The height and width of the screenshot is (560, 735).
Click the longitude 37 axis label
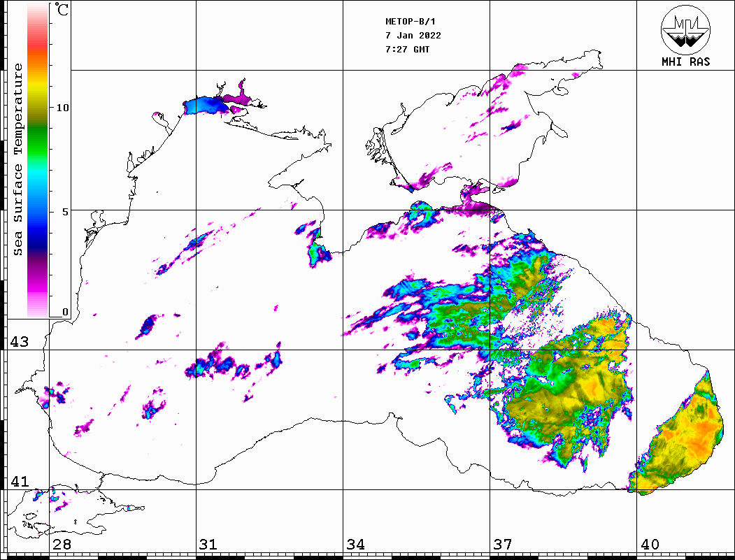502,545
